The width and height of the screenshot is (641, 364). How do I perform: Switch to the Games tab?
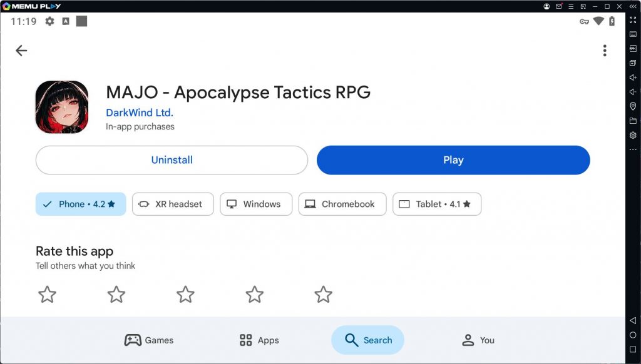click(149, 340)
